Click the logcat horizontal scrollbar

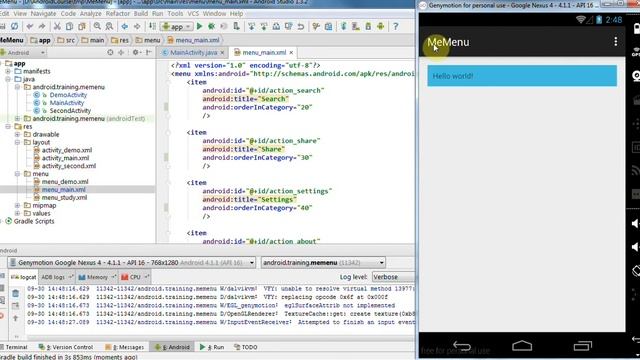220,338
